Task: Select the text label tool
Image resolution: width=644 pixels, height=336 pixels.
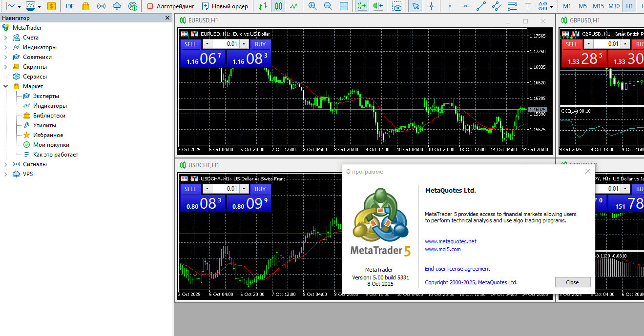Action: coord(528,6)
